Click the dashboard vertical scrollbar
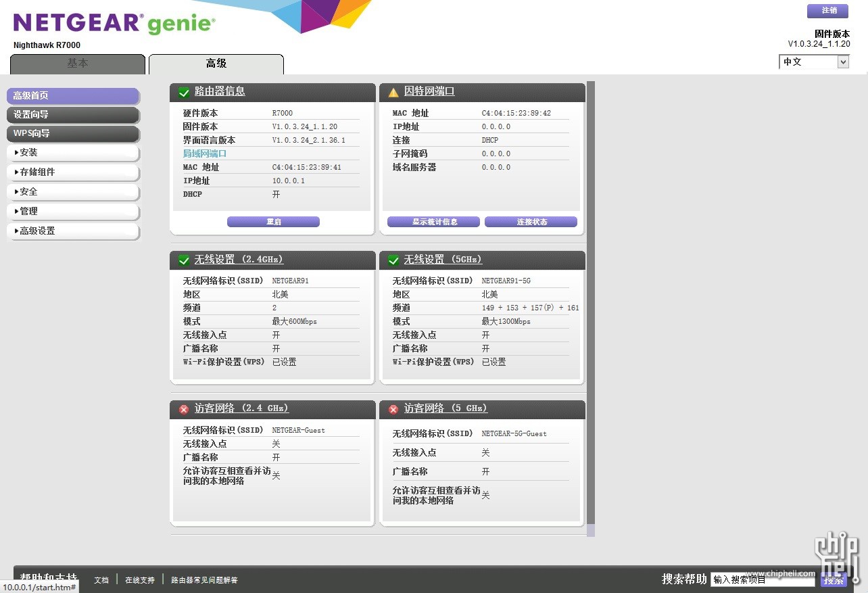 591,308
